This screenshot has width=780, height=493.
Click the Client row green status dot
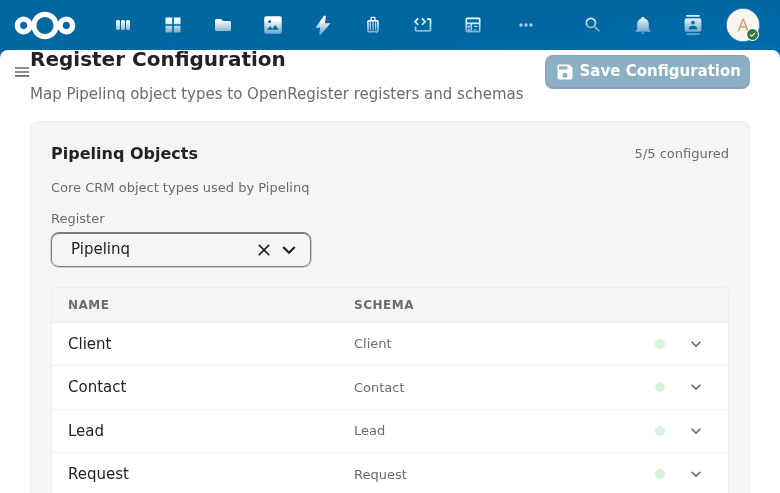660,344
